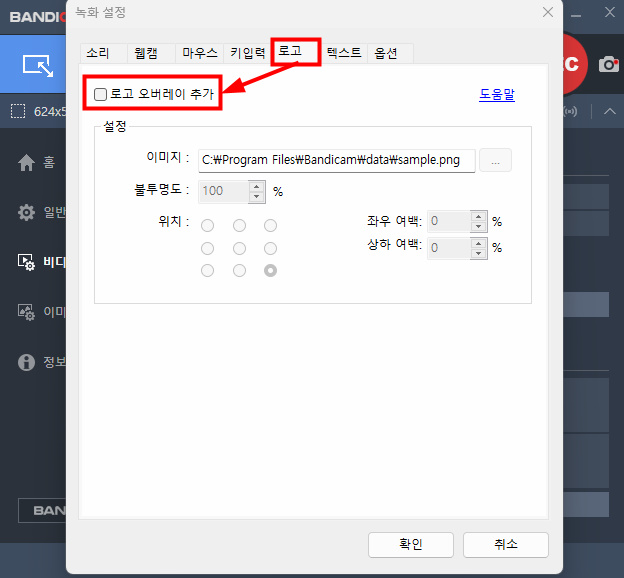Select the center logo position radio

tap(239, 248)
